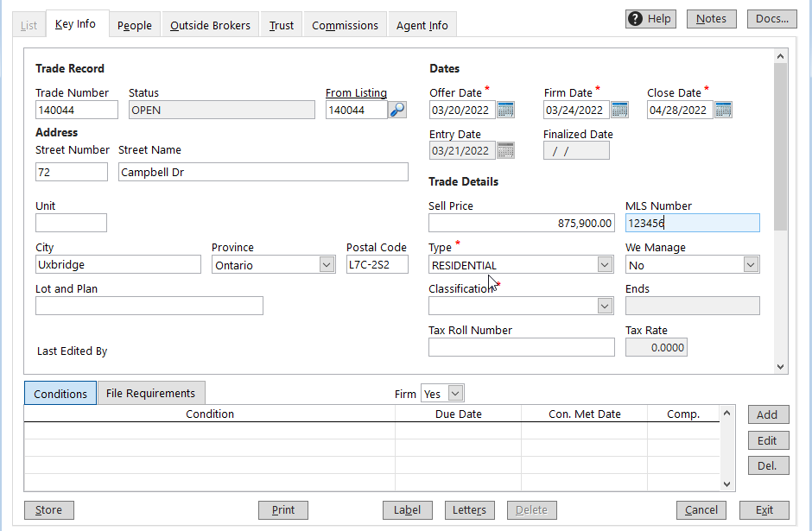View the File Requirements tab

pos(150,393)
